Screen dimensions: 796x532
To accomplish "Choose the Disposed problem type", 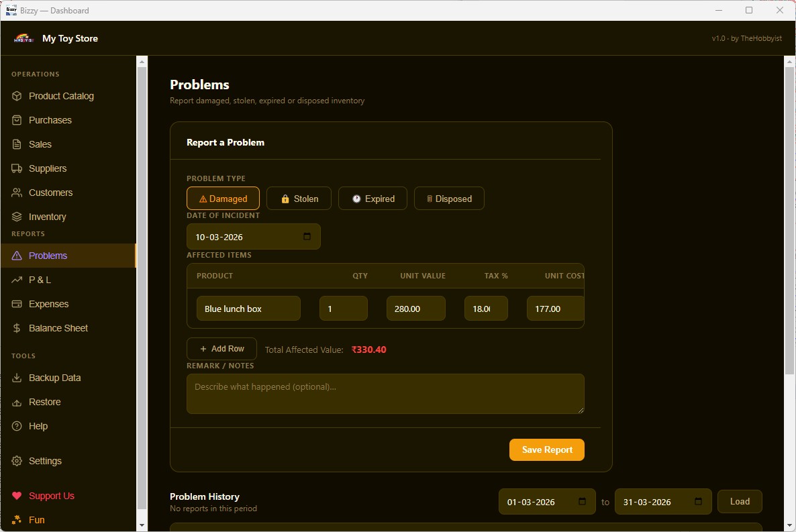I will click(x=449, y=199).
